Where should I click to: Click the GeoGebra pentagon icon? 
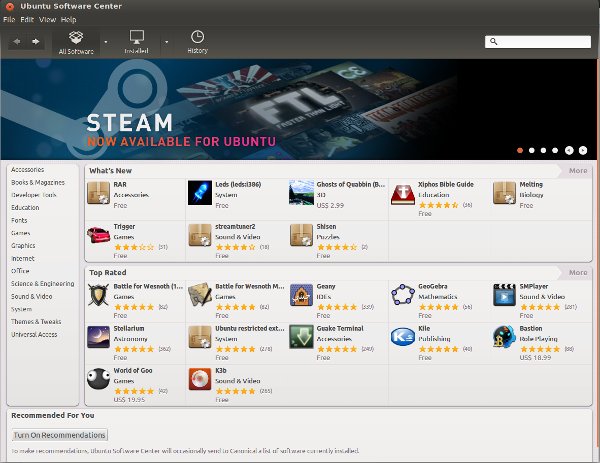click(x=403, y=295)
